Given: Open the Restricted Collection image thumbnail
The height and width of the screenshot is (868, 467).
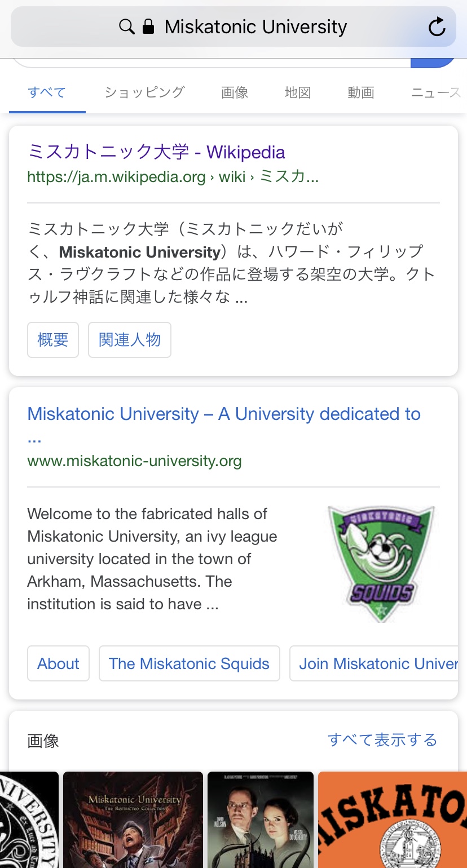Looking at the screenshot, I should (133, 820).
